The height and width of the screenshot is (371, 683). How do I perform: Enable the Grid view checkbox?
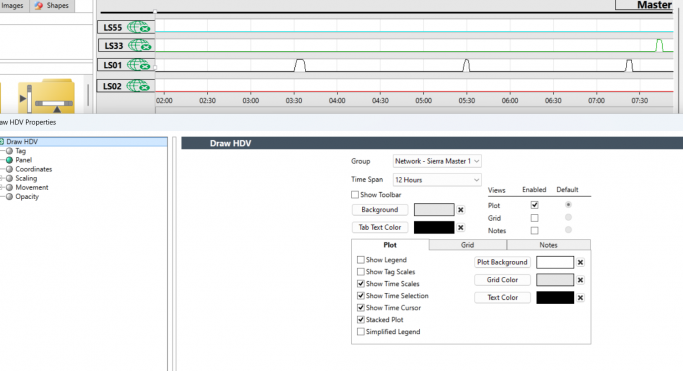pyautogui.click(x=534, y=218)
